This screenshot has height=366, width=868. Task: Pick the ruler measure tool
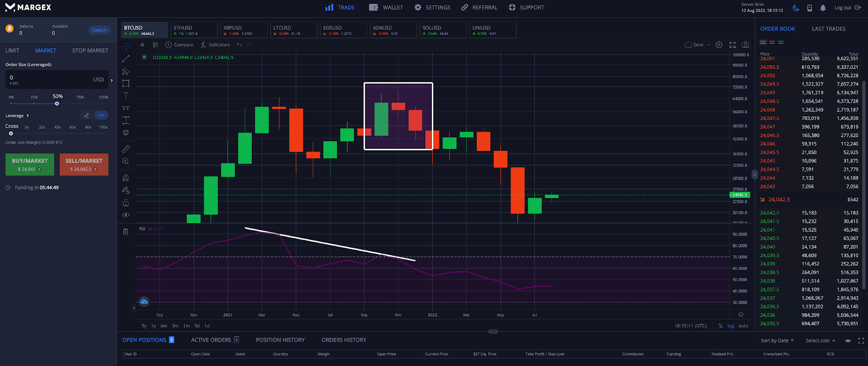pyautogui.click(x=126, y=149)
